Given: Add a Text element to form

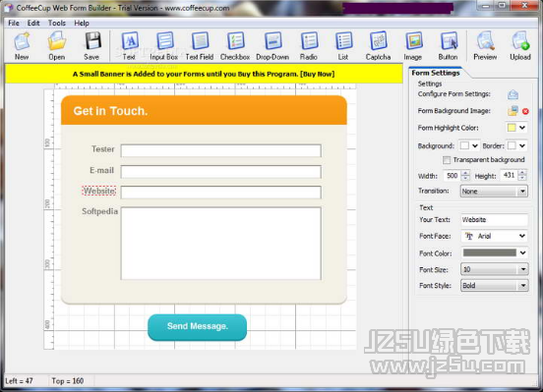Looking at the screenshot, I should pyautogui.click(x=130, y=46).
